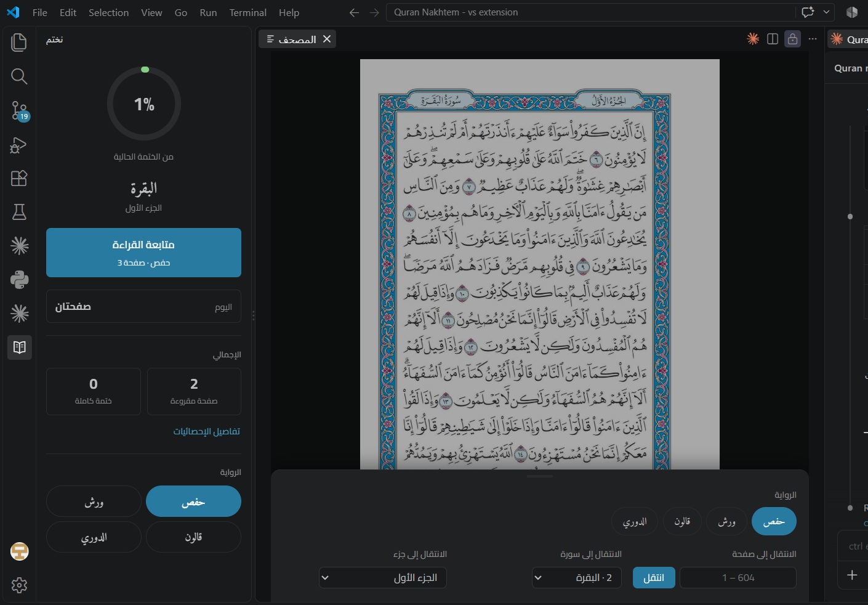Click the sidebar sash grip between panels
The height and width of the screenshot is (605, 868).
tap(254, 315)
